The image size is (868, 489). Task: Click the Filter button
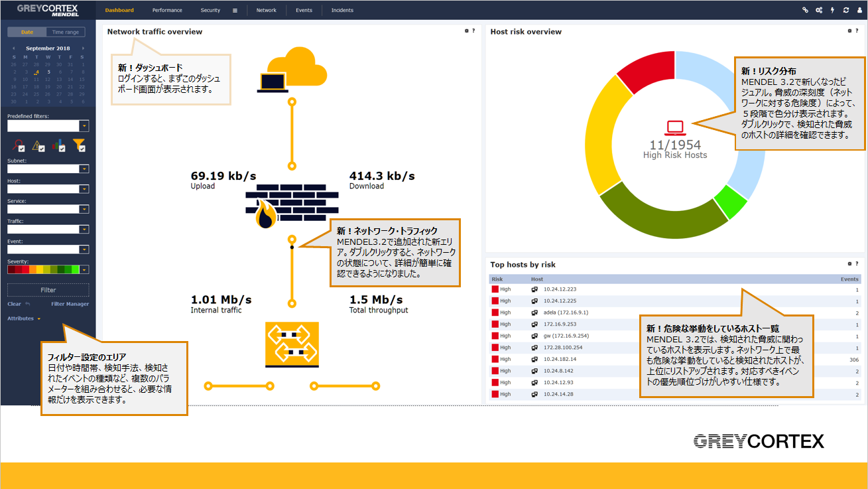coord(48,290)
